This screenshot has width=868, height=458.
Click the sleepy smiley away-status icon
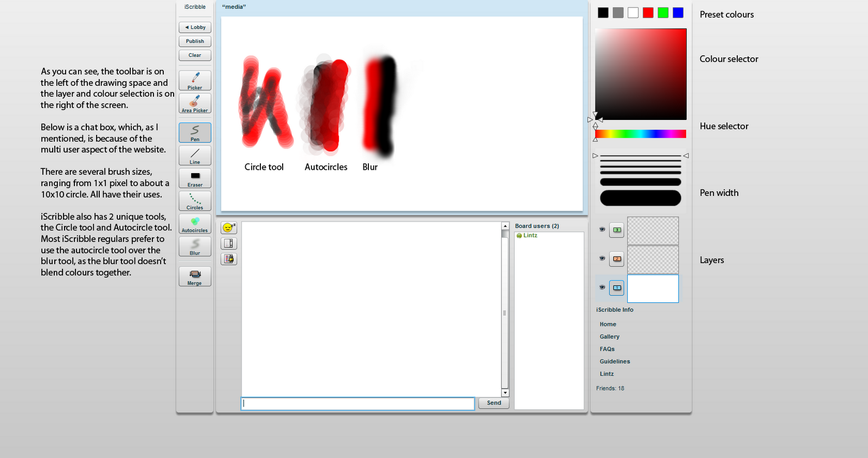pos(229,228)
